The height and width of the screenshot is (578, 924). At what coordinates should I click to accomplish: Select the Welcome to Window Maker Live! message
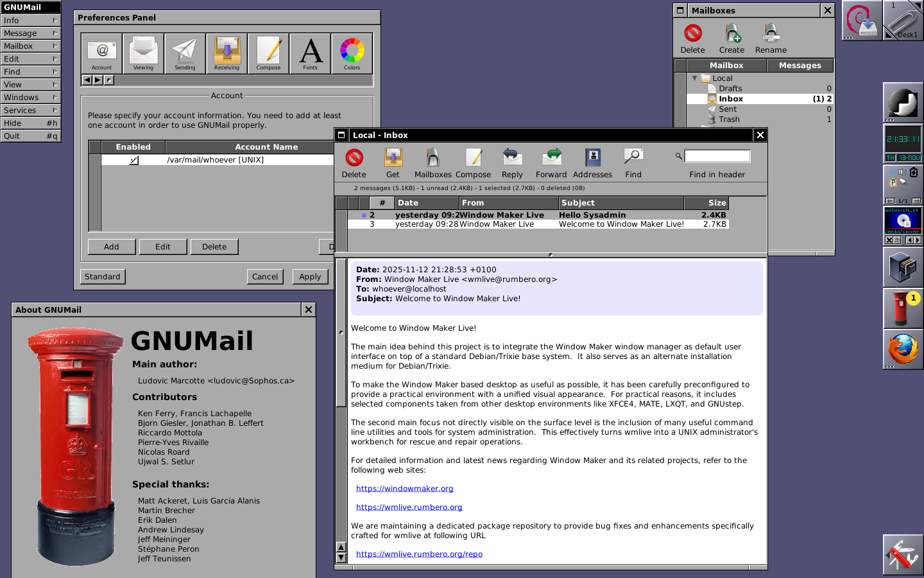coord(538,224)
